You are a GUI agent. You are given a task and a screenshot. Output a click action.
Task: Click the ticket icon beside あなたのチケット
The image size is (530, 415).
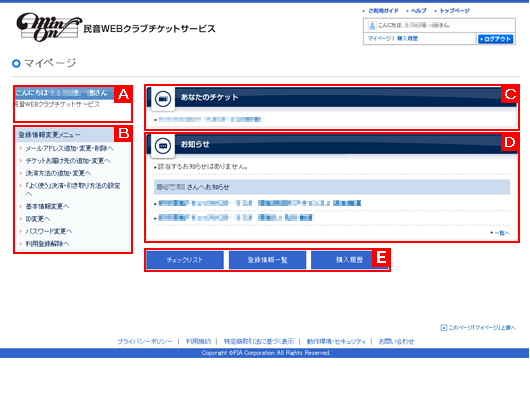click(163, 99)
